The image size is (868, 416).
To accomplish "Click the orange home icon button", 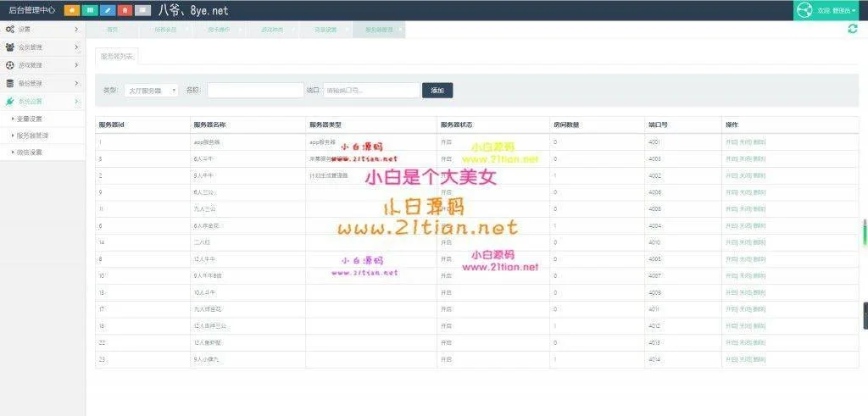I will coord(72,10).
